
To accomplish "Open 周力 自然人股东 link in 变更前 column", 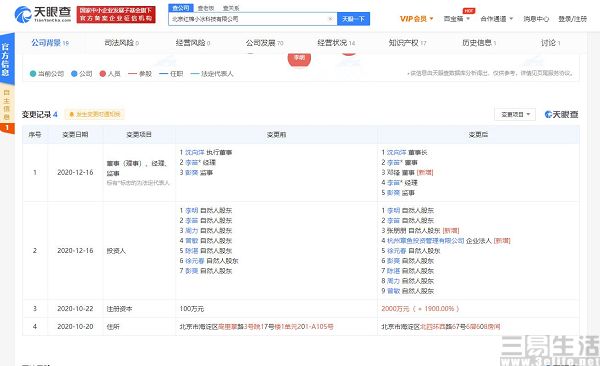I will click(192, 230).
